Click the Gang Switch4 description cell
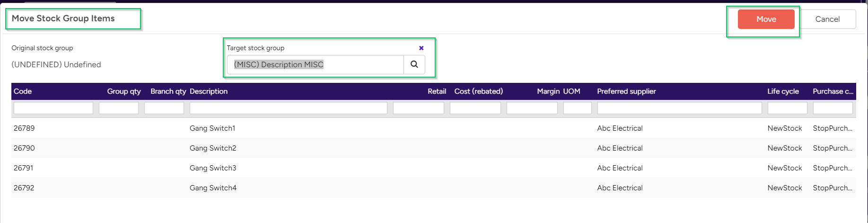This screenshot has height=223, width=868. 213,188
